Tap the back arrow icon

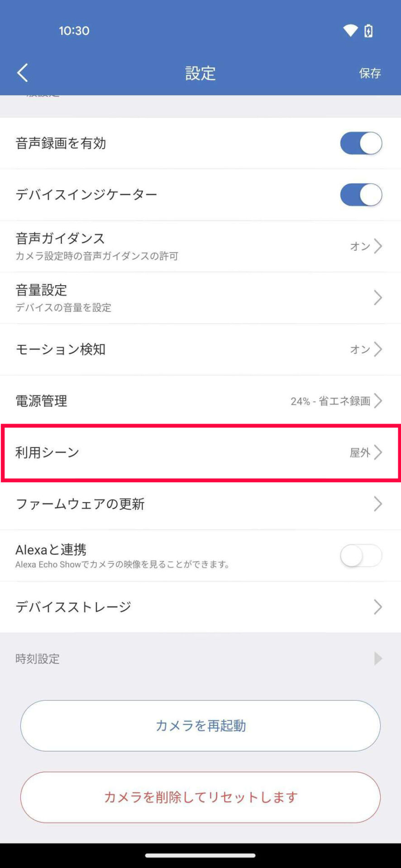(x=23, y=73)
